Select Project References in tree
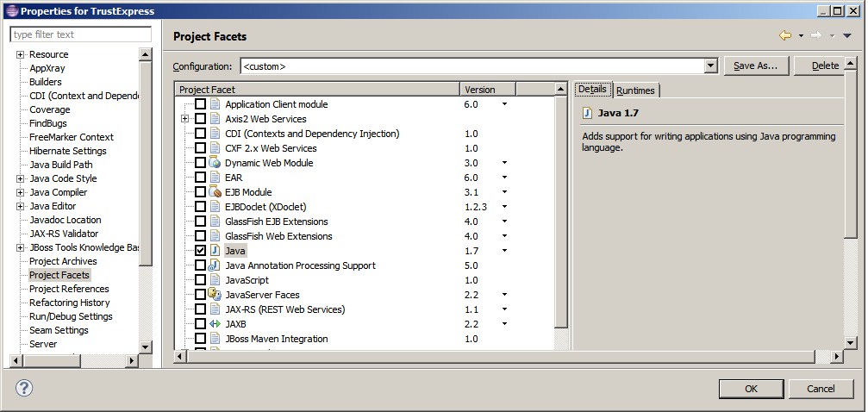868x412 pixels. [x=69, y=289]
